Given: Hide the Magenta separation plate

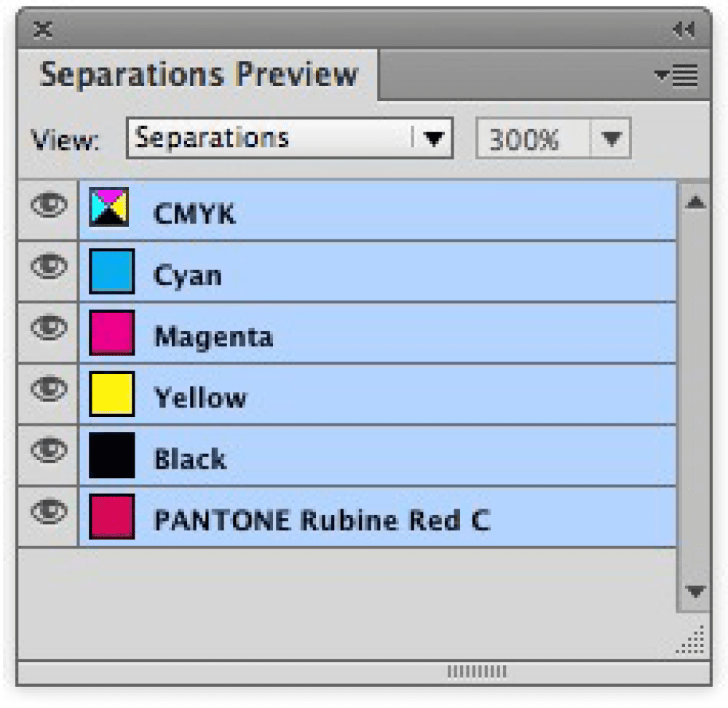Looking at the screenshot, I should click(x=48, y=329).
